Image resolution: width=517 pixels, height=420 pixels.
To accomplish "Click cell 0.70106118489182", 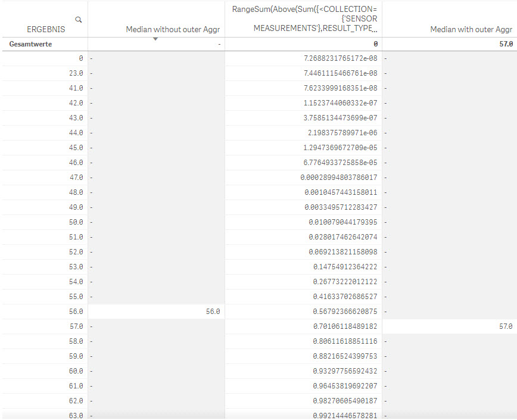I will 345,326.
